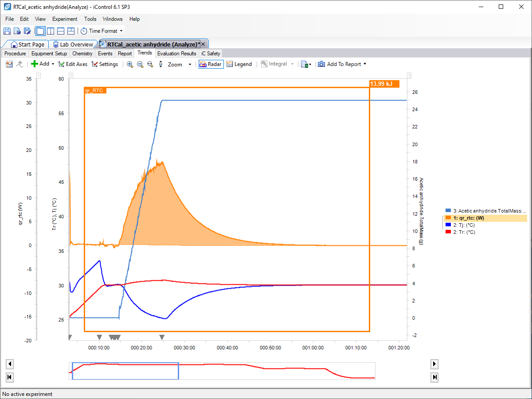Open the Report sub-tab
The width and height of the screenshot is (532, 399).
point(125,54)
